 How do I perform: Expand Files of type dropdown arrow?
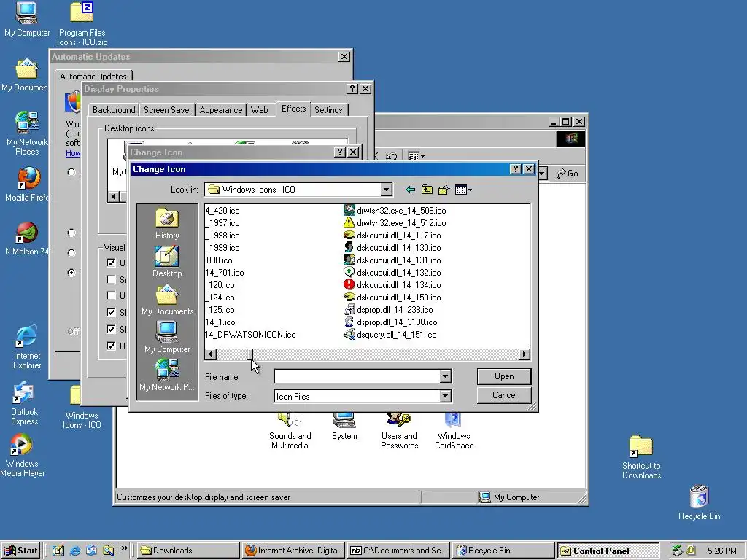tap(445, 396)
